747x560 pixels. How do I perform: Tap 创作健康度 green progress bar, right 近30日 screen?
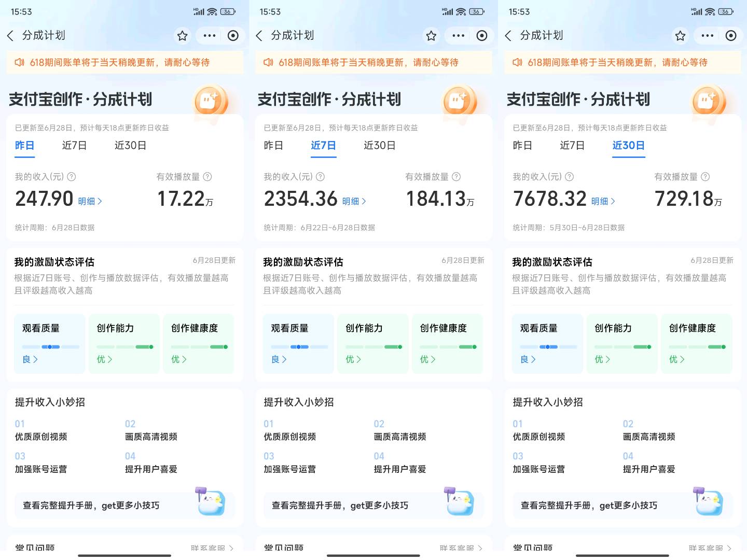(697, 347)
